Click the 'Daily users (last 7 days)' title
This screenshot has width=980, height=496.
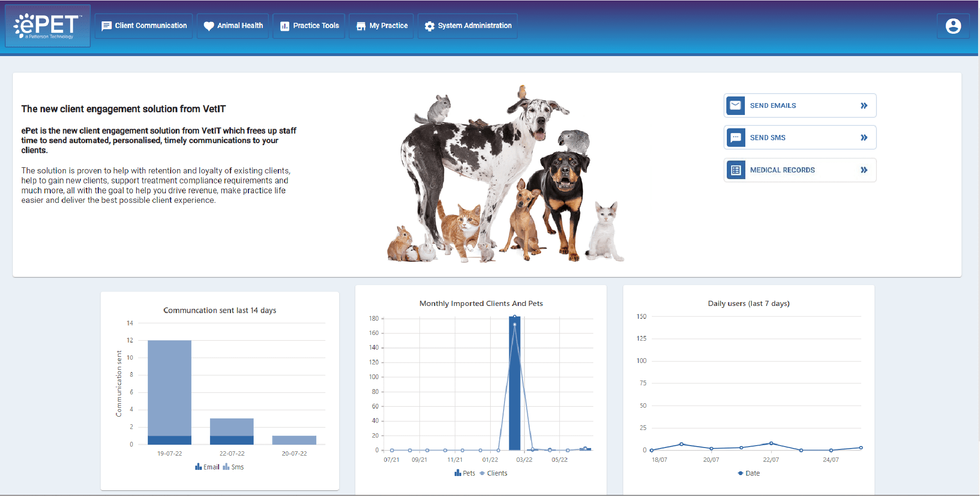click(749, 304)
